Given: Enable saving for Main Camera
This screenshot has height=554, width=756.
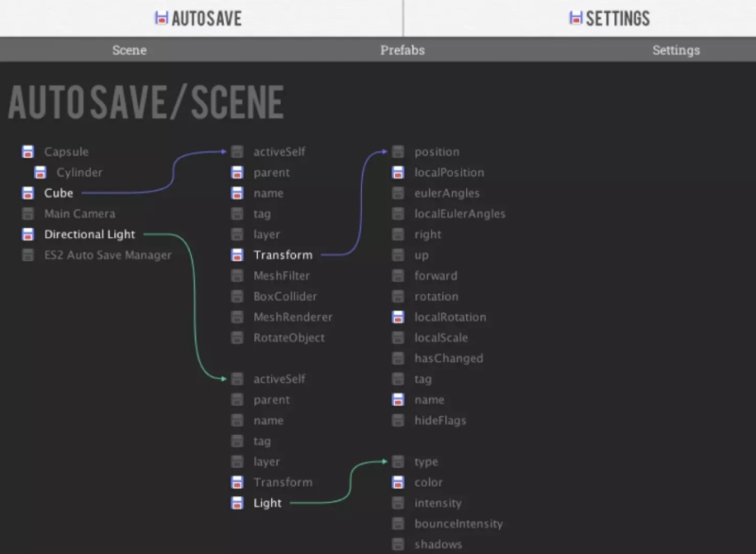Looking at the screenshot, I should (x=29, y=214).
